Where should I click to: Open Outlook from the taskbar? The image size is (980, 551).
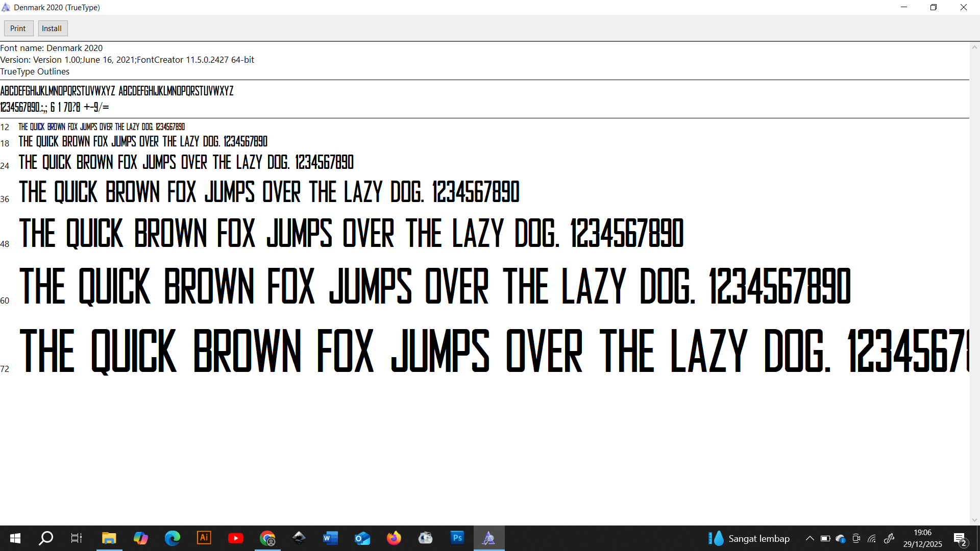[x=362, y=538]
